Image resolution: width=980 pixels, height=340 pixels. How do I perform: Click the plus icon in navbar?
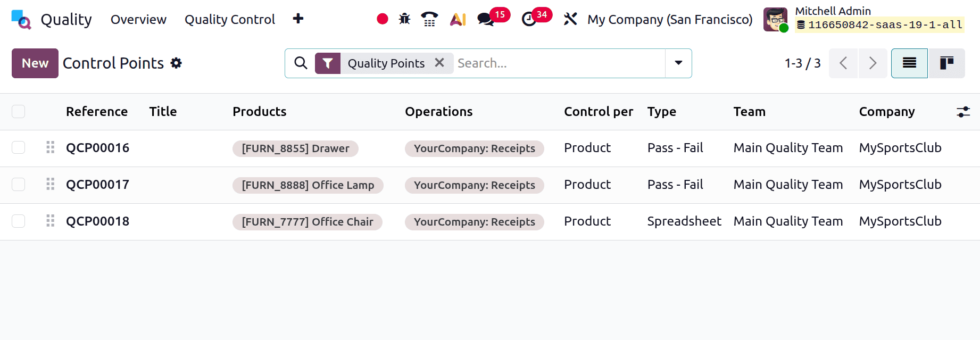click(298, 19)
